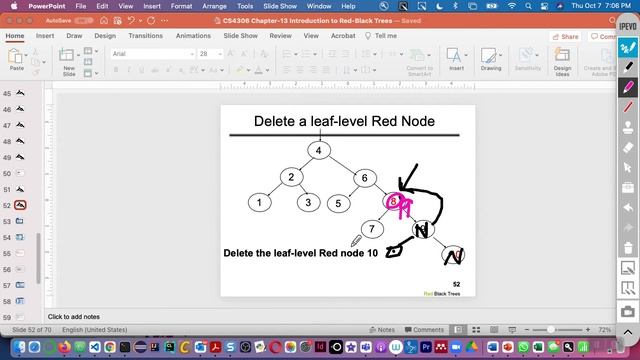The height and width of the screenshot is (360, 640).
Task: Open the Transitions ribbon tab
Action: (145, 36)
